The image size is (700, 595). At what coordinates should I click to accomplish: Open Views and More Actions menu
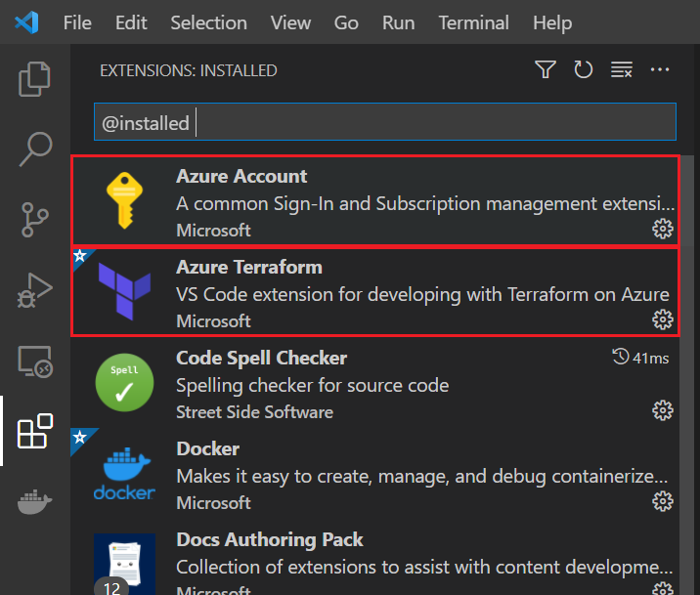tap(659, 69)
